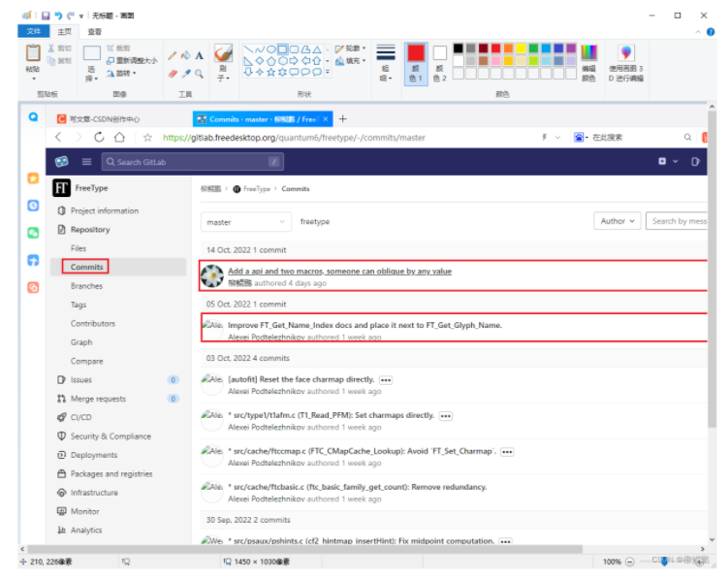Click the Copy (复制) button
Screen dimensions: 728x580
point(60,60)
